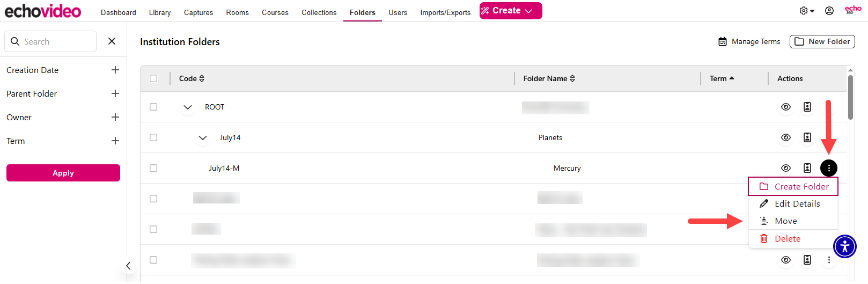Image resolution: width=868 pixels, height=284 pixels.
Task: Open permissions badge icon in last row
Action: [807, 260]
